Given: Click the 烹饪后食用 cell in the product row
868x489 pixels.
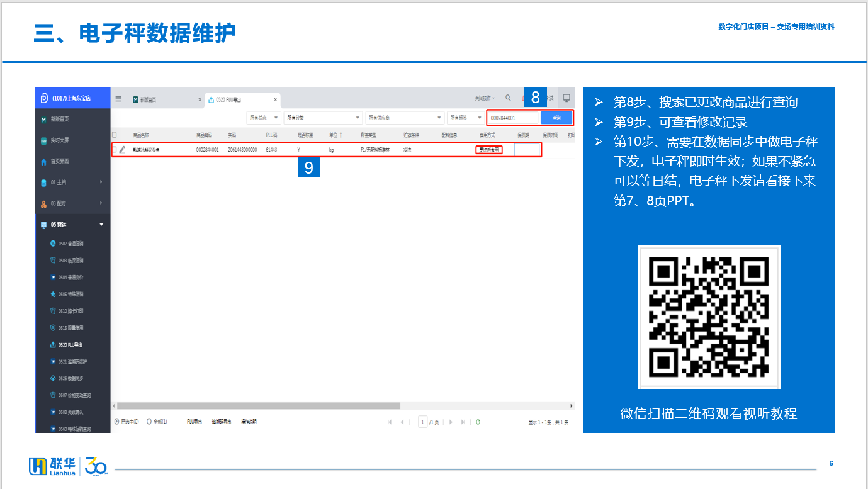Looking at the screenshot, I should [x=489, y=150].
